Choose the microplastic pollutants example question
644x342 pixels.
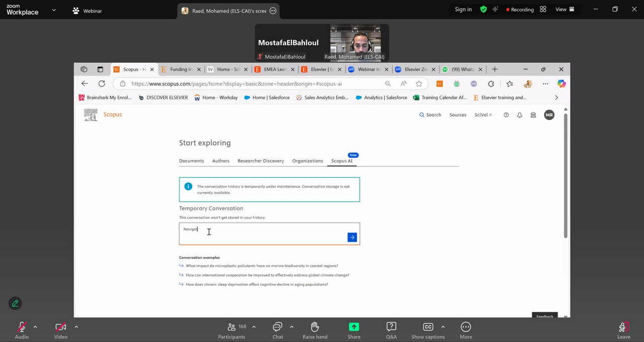(x=262, y=266)
